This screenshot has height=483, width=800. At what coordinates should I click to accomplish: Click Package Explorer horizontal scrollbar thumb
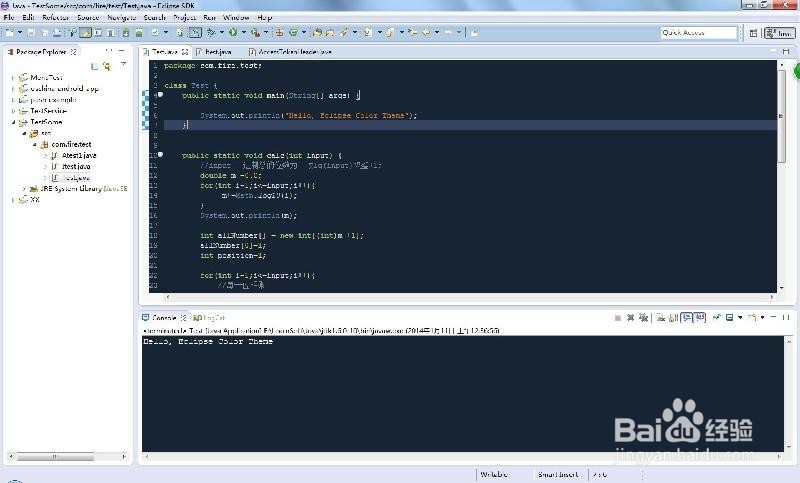54,456
